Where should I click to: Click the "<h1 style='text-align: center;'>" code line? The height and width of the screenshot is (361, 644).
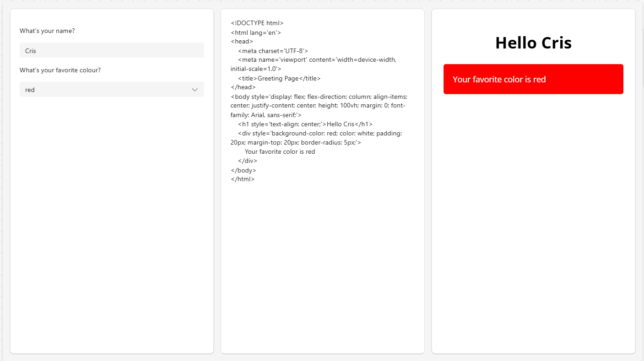(305, 124)
